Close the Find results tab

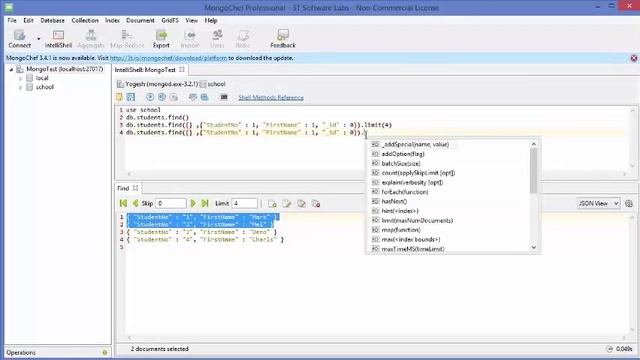pos(136,188)
